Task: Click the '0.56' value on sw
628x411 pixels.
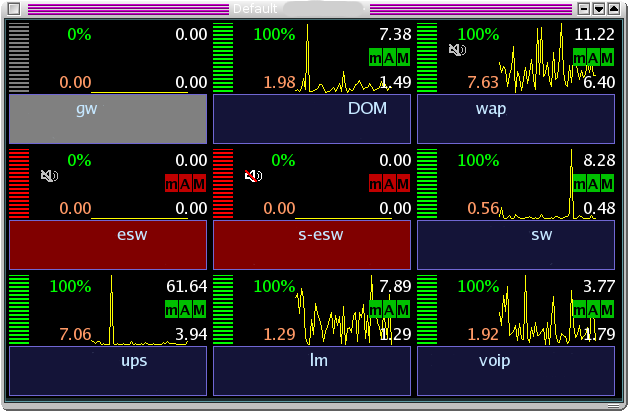Action: click(x=483, y=208)
